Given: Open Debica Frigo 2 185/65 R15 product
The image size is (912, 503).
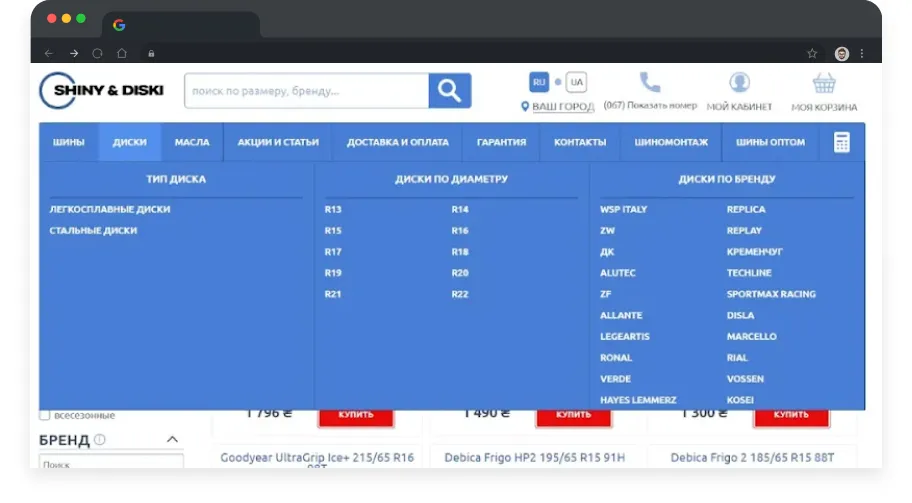Looking at the screenshot, I should (752, 458).
